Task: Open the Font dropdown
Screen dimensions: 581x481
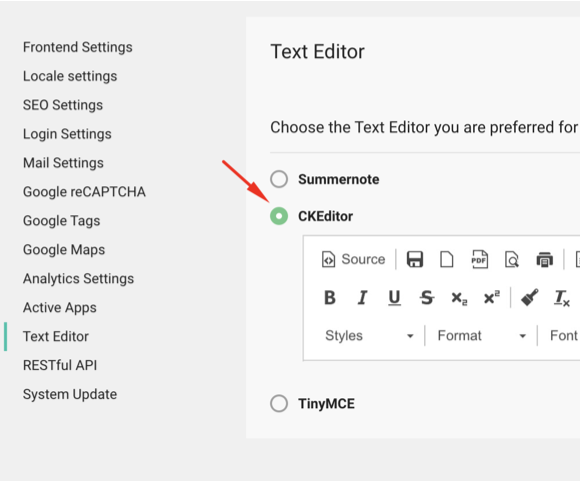Action: point(563,336)
